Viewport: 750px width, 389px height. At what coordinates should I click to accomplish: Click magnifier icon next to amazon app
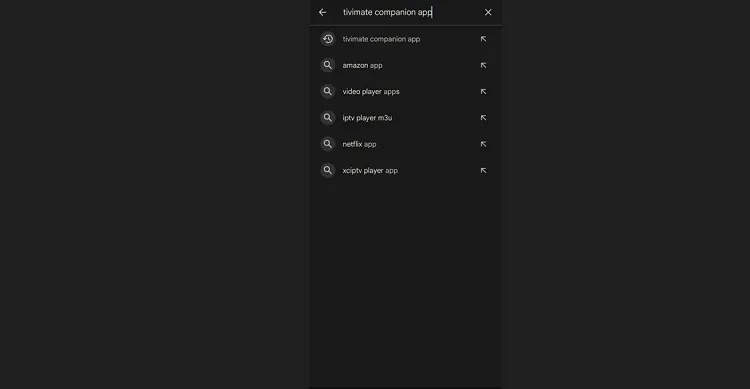328,65
